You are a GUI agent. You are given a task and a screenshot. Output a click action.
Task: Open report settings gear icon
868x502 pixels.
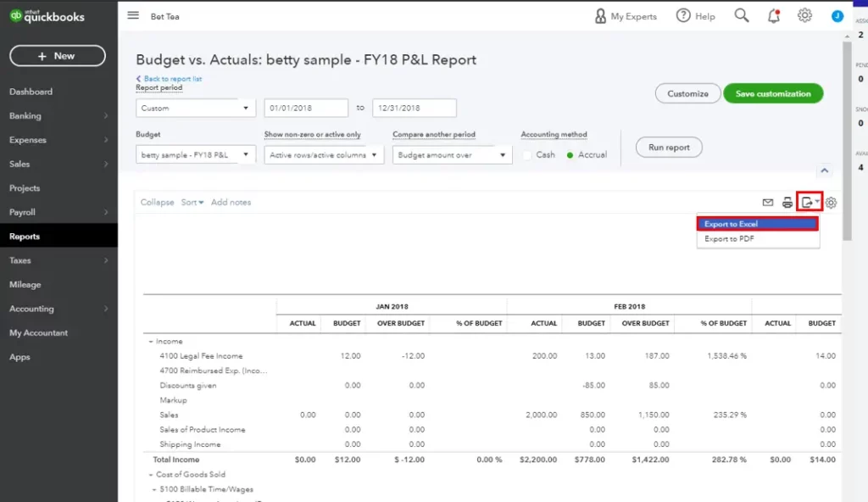click(832, 203)
